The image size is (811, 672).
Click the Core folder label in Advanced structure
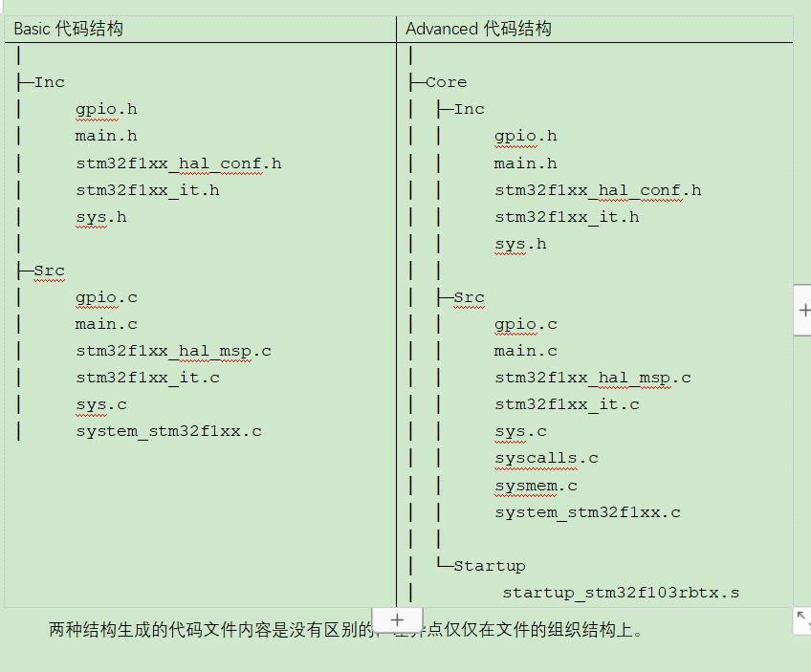click(x=447, y=82)
